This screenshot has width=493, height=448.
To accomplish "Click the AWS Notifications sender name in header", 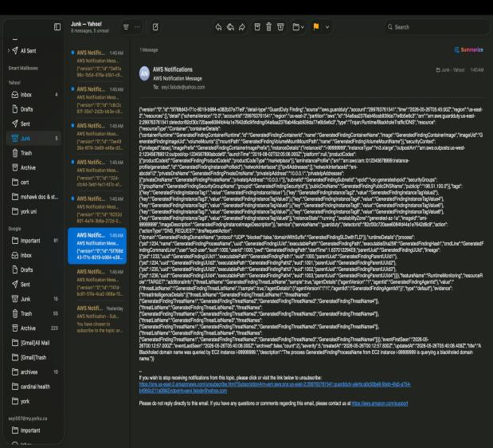I will click(173, 69).
